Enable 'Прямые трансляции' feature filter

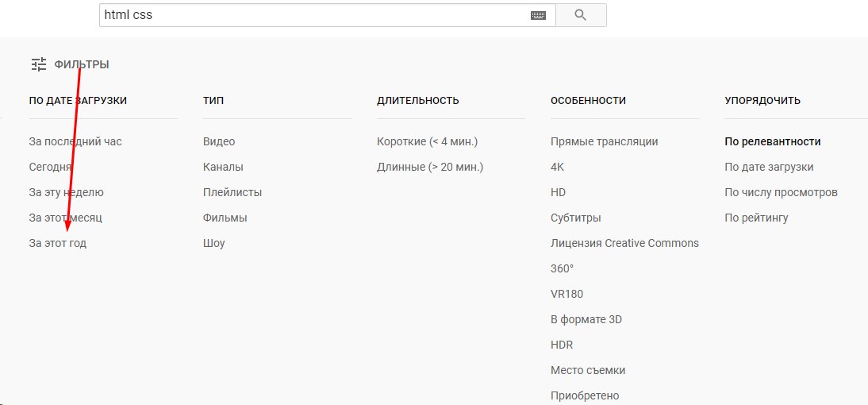[x=605, y=142]
